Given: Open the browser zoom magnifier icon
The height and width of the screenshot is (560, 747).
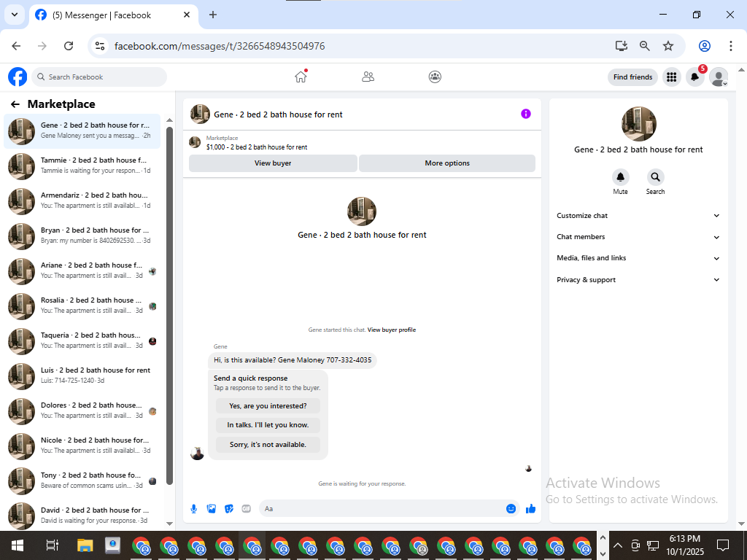Looking at the screenshot, I should (x=645, y=46).
